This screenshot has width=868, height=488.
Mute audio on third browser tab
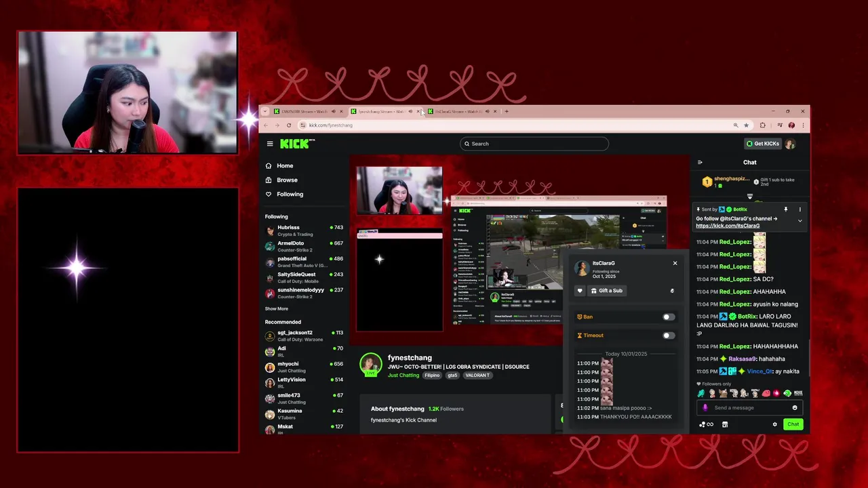pos(487,111)
